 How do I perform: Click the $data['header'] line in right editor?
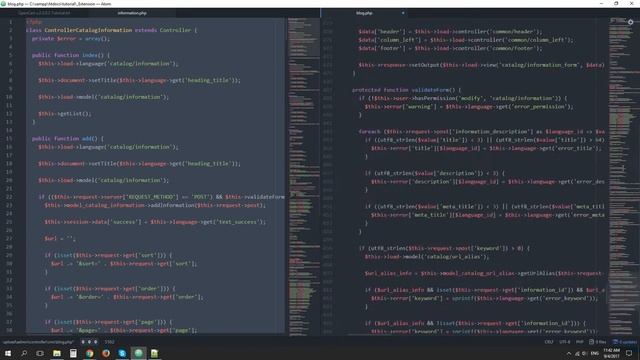(450, 31)
